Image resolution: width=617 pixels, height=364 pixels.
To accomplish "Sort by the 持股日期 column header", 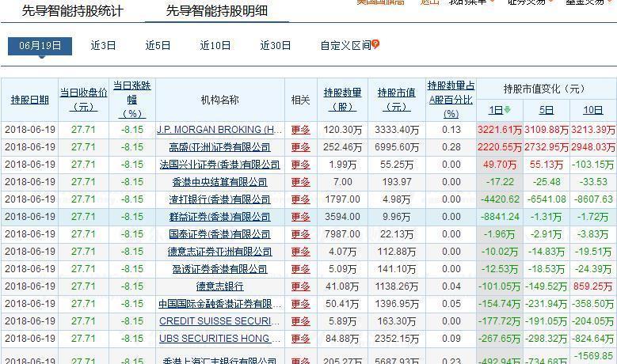I will click(30, 100).
